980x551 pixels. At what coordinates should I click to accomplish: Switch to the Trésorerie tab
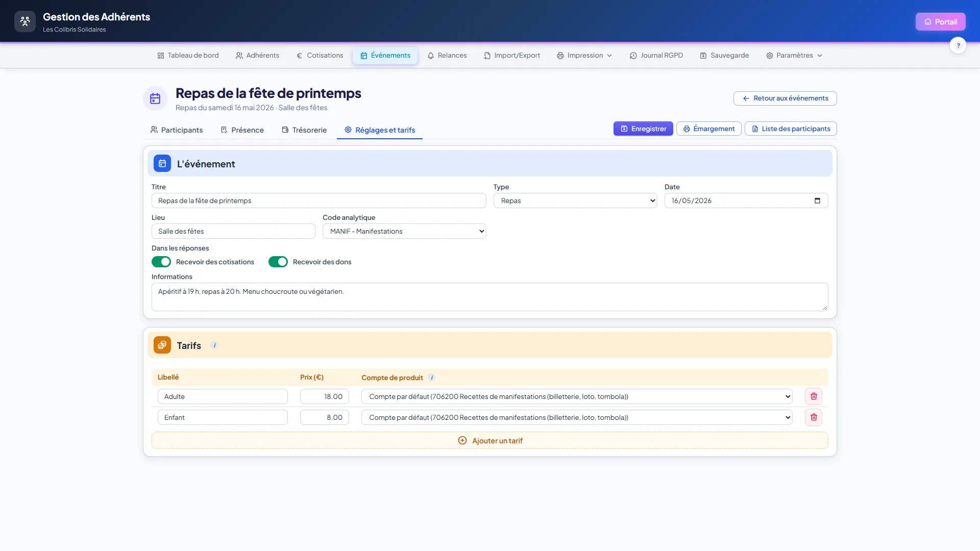coord(304,130)
